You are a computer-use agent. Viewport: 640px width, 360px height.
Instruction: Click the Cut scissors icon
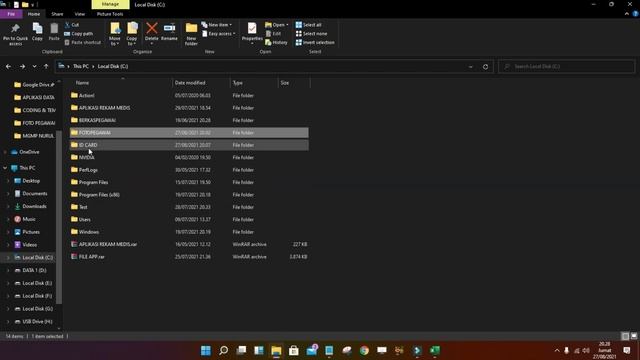[67, 25]
